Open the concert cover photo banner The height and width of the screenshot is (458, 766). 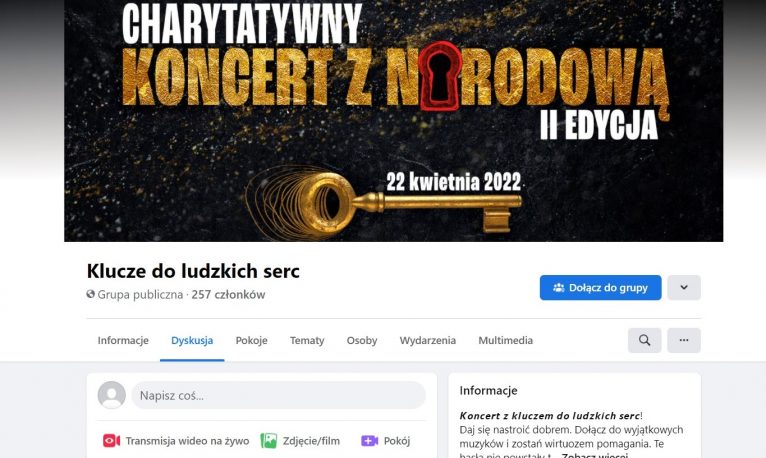click(x=394, y=121)
